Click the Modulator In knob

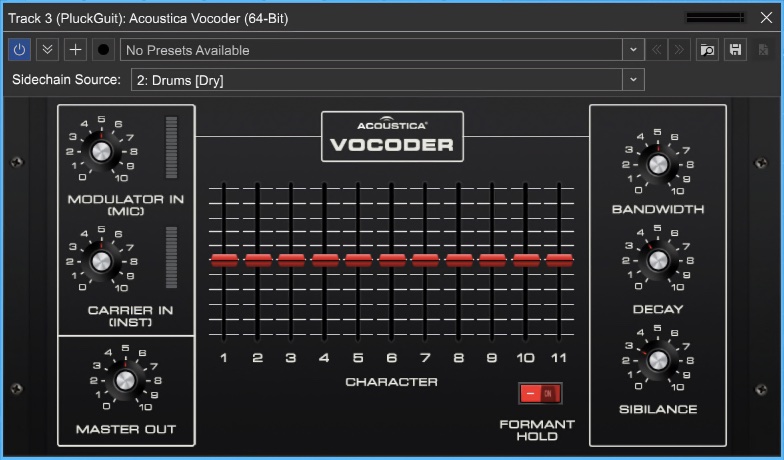point(101,151)
